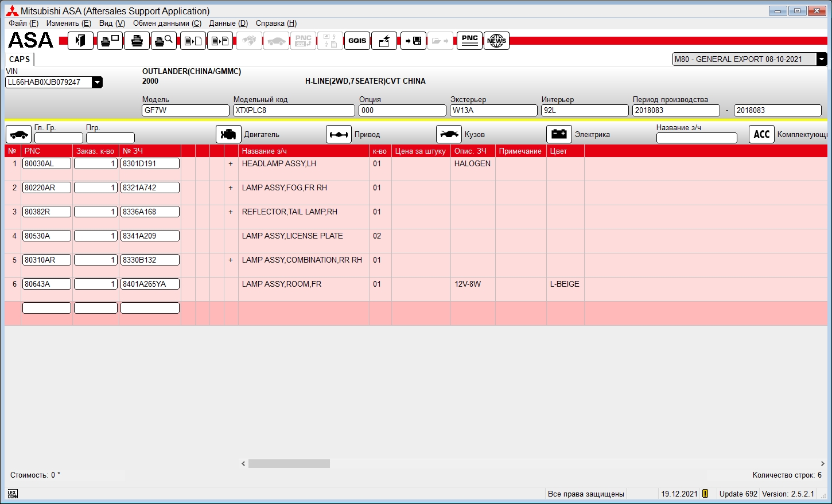This screenshot has width=832, height=504.
Task: Expand the plus for REFLECTOR,TAIL LAMP,RH
Action: 231,212
